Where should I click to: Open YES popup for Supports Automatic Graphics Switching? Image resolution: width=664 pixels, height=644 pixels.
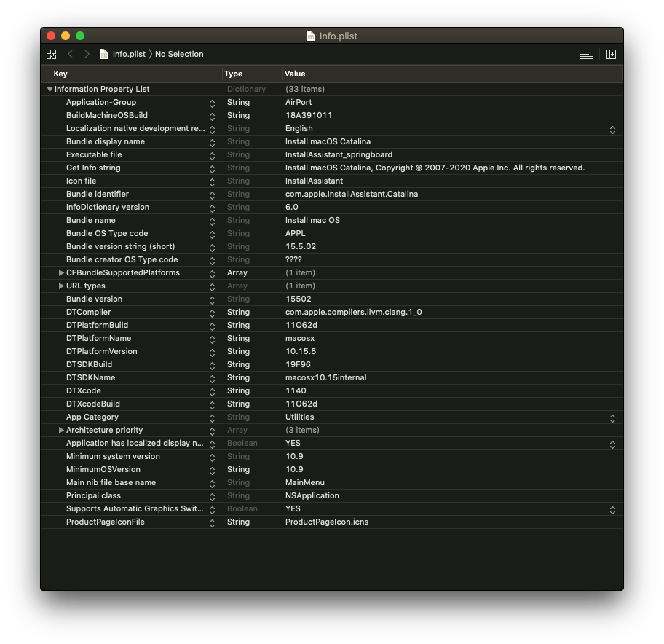coord(612,510)
